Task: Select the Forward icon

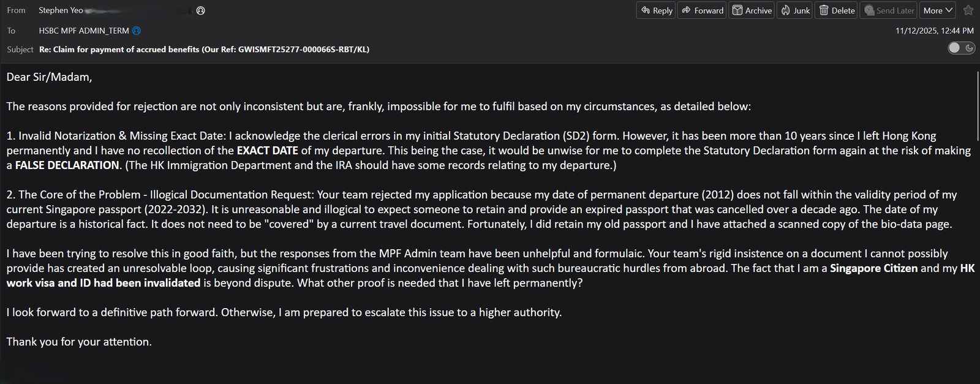Action: (685, 10)
